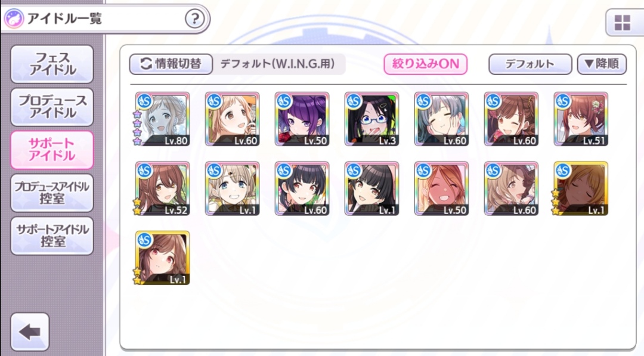Viewport: 644px width, 356px height.
Task: Select the Lv.51 idol with hair flower
Action: (581, 119)
